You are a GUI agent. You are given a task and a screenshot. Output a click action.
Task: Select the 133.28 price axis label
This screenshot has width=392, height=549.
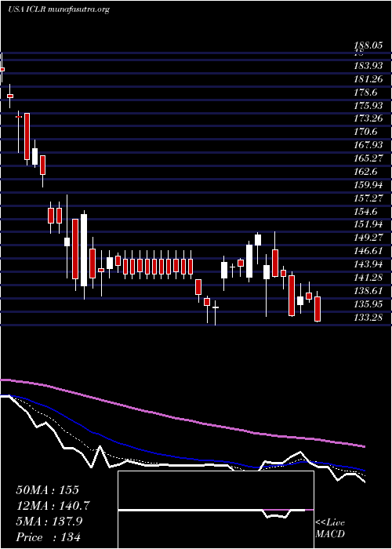pos(369,317)
